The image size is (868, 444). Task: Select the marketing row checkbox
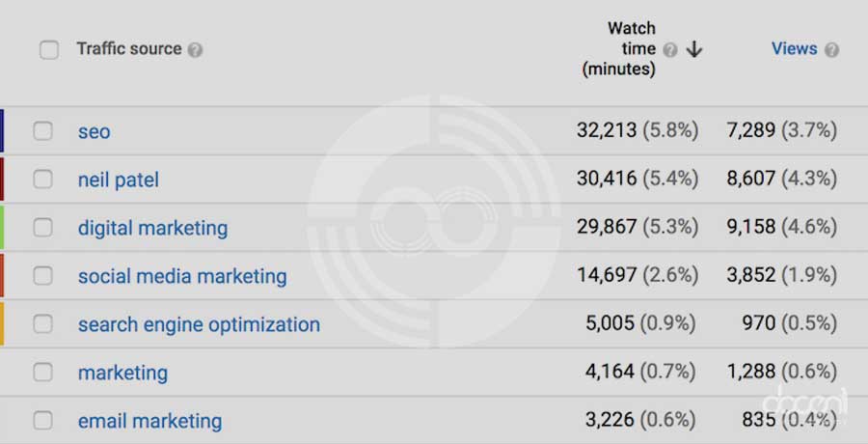tap(43, 373)
